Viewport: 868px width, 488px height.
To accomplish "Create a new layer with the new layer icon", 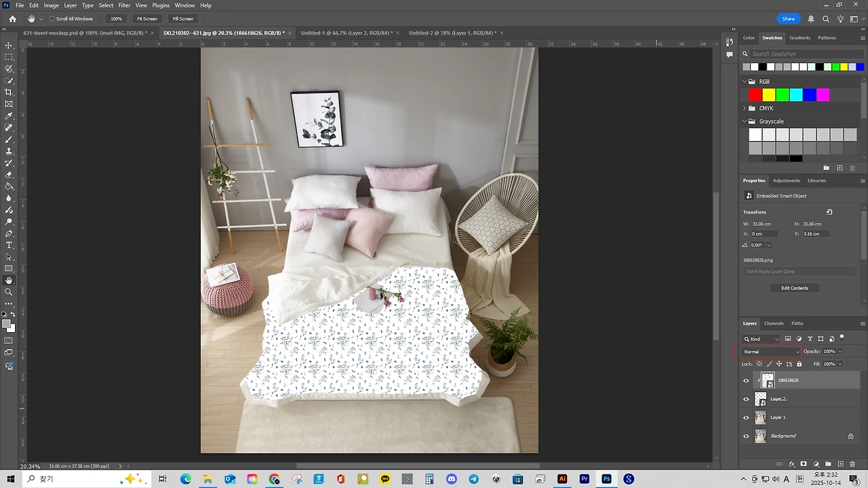I will pos(841,464).
